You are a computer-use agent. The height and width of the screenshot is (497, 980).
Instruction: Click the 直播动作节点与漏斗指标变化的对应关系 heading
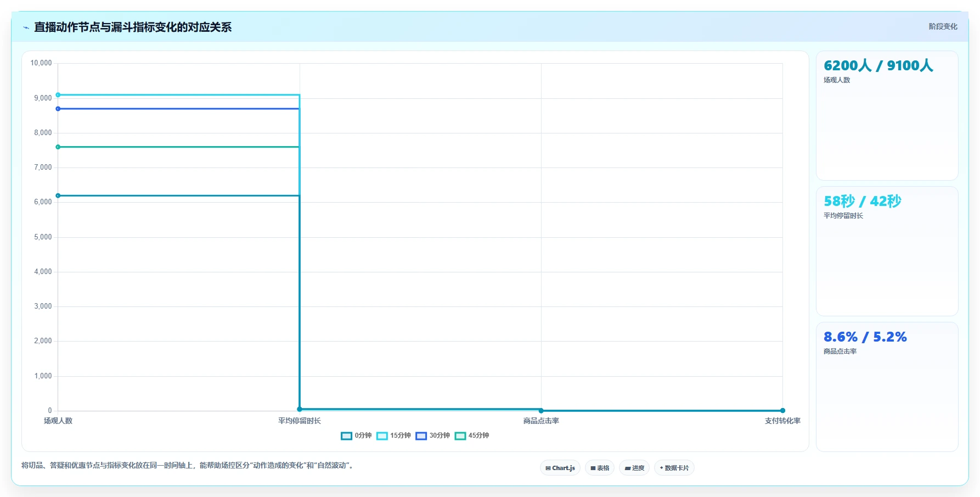(x=133, y=27)
